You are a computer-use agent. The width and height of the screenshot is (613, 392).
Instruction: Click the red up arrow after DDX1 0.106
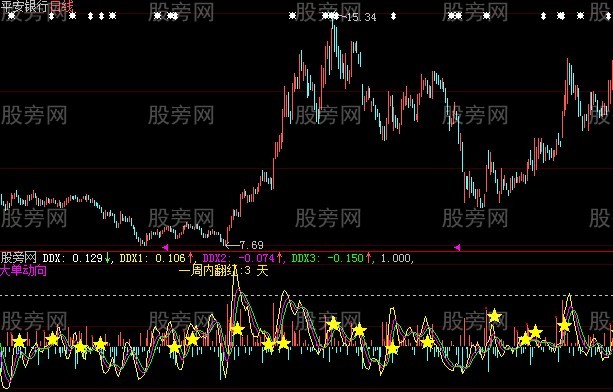190,258
